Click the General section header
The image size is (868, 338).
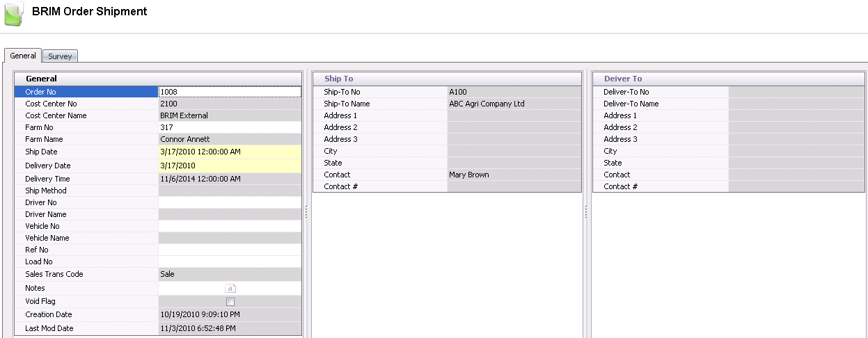click(158, 79)
